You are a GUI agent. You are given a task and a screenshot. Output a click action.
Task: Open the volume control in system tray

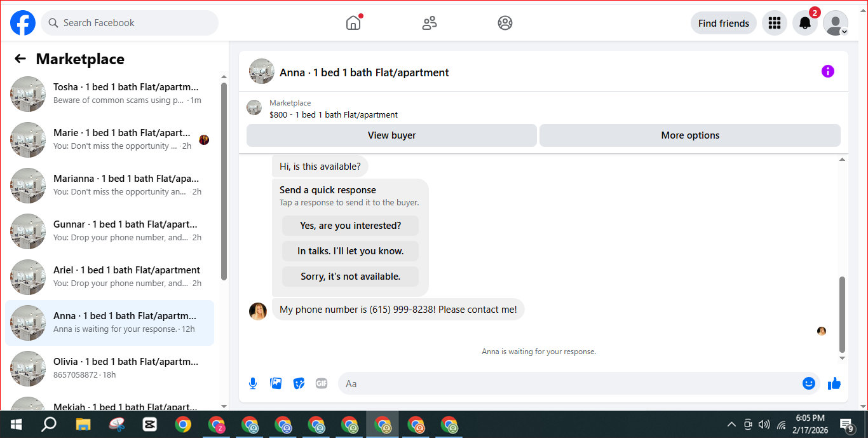764,424
